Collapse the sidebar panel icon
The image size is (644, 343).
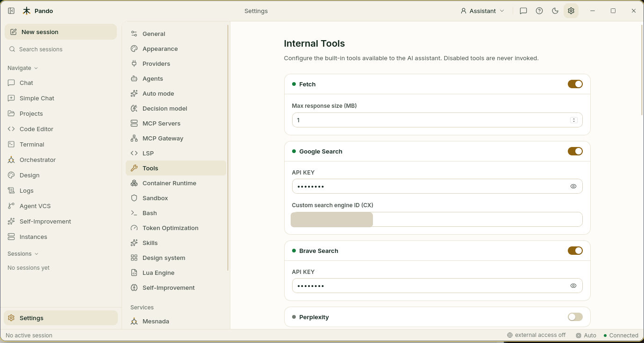[11, 11]
